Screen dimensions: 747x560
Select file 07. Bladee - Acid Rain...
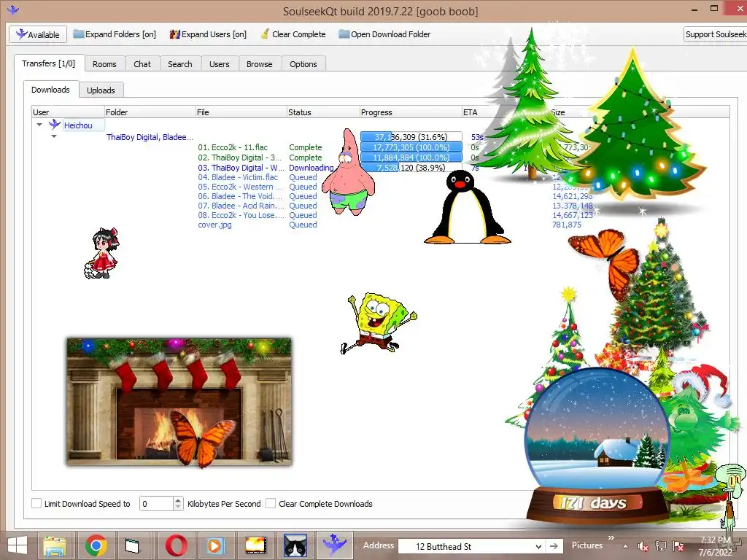coord(241,206)
